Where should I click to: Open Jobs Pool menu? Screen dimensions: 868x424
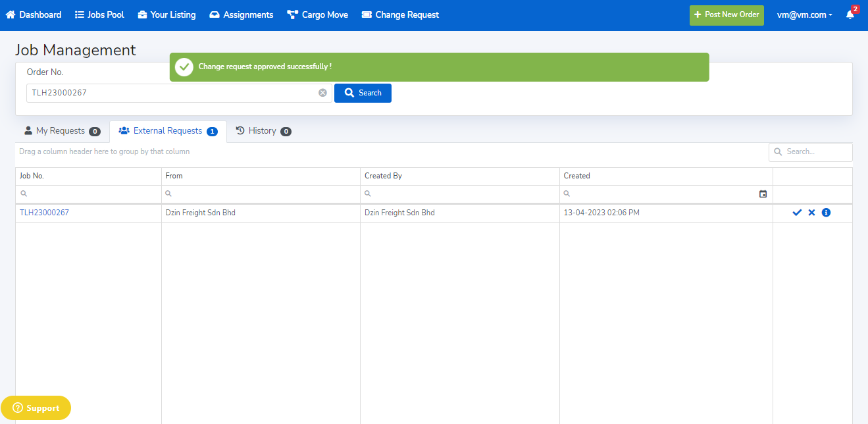(x=99, y=14)
